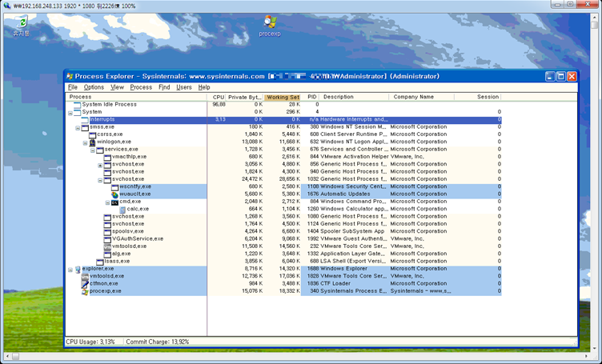Image resolution: width=602 pixels, height=364 pixels.
Task: Click the remote viewer vertical scrollbar
Action: click(594, 182)
